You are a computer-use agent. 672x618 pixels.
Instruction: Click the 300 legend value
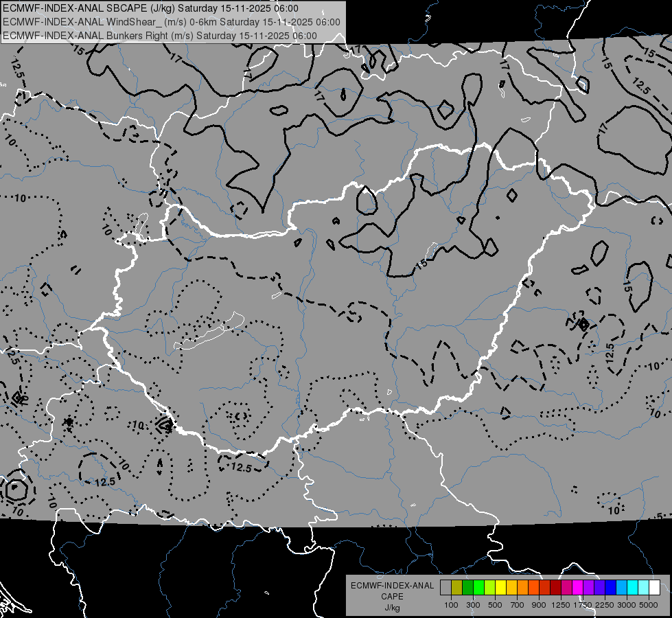(473, 605)
